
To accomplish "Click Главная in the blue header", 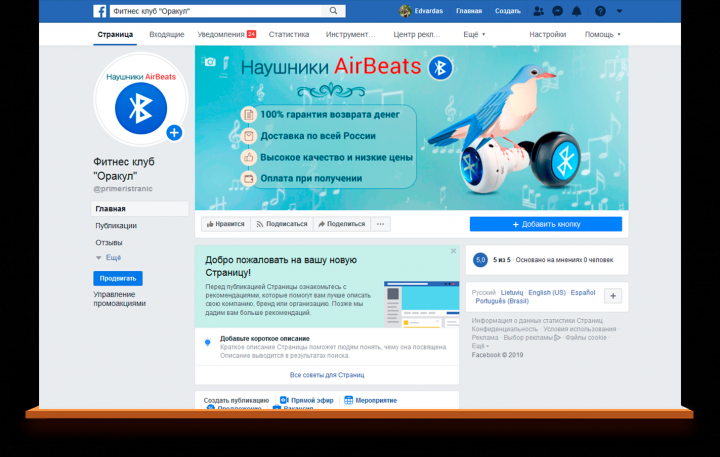I will point(469,11).
